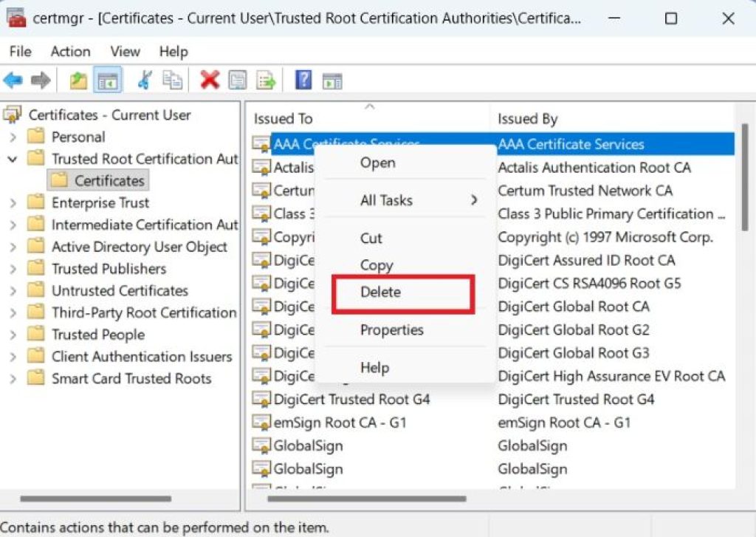Open the All Tasks submenu arrow
This screenshot has height=537, width=756.
(x=474, y=199)
